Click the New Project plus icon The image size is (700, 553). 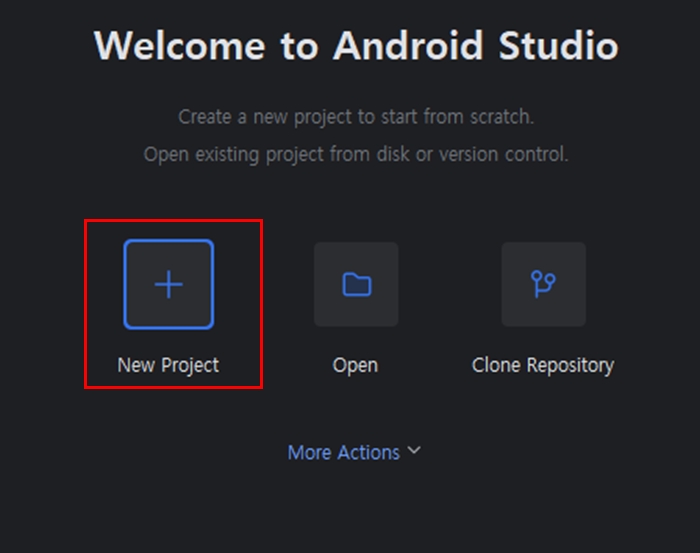[x=169, y=284]
